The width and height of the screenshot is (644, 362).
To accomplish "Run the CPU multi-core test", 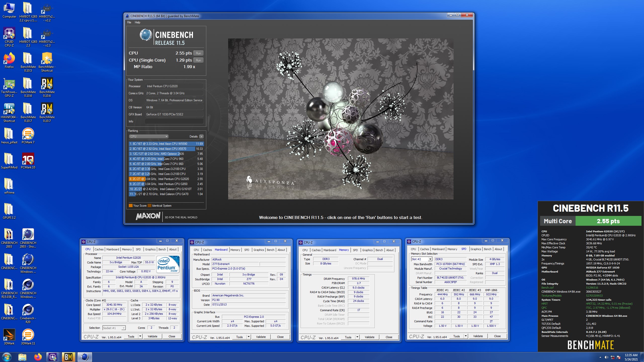I will click(198, 53).
